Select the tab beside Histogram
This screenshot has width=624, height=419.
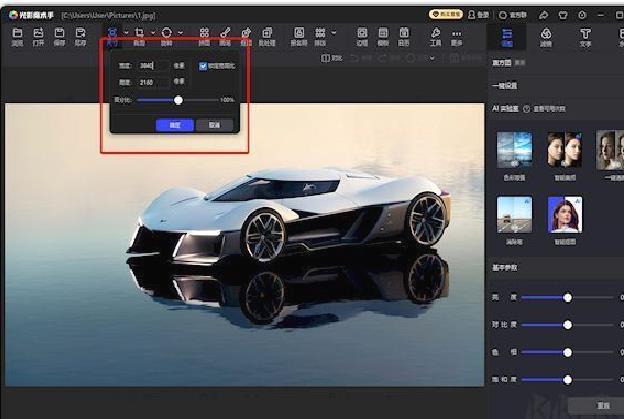[520, 63]
